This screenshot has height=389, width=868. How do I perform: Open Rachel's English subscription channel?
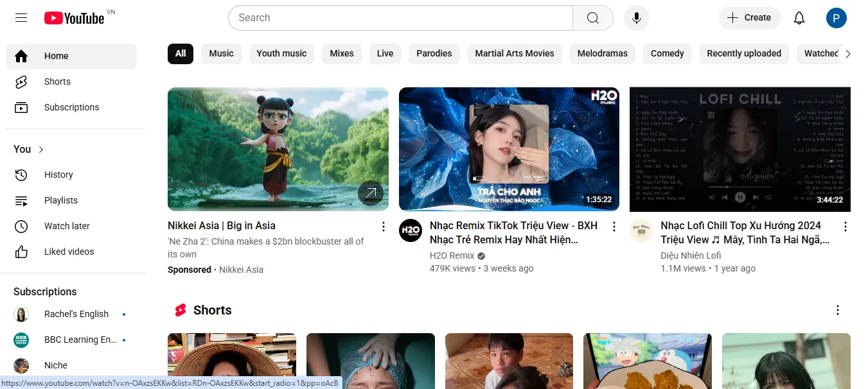[x=76, y=315]
